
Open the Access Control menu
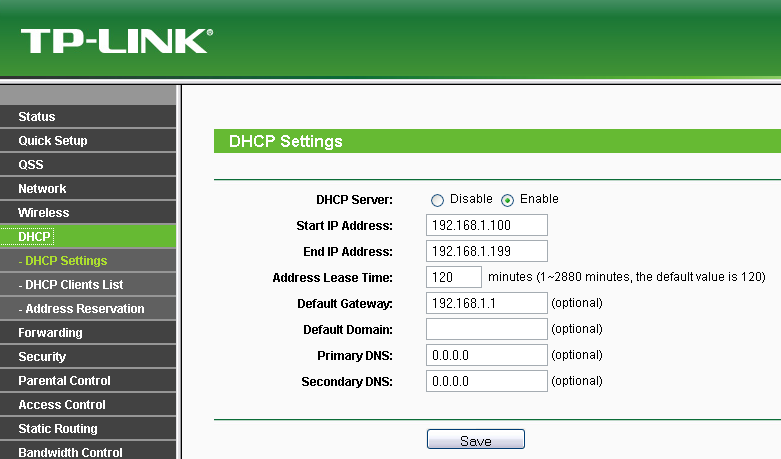(x=88, y=404)
